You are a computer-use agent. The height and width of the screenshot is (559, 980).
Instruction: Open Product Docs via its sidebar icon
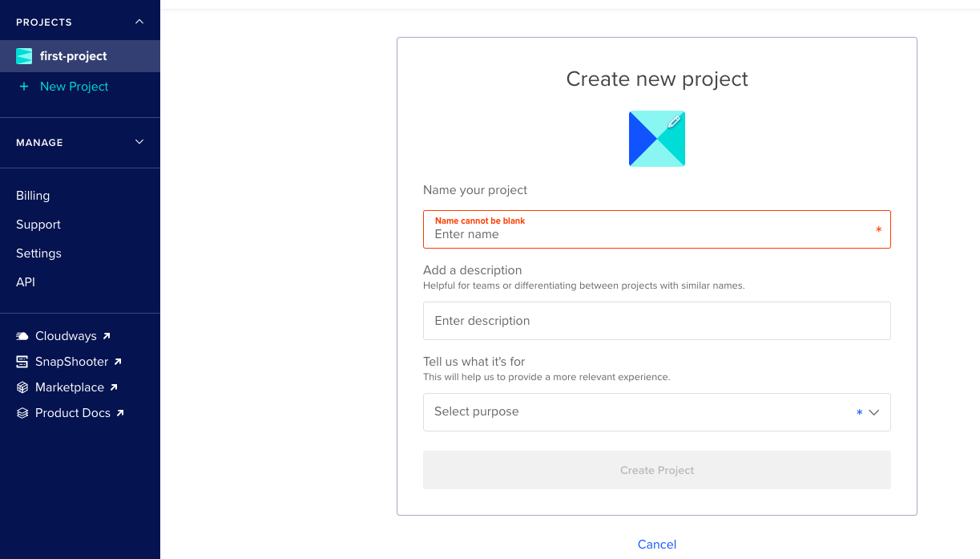(x=22, y=412)
